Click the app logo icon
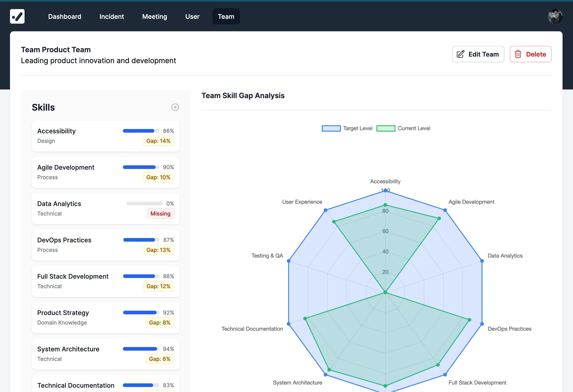This screenshot has height=392, width=573. point(17,16)
